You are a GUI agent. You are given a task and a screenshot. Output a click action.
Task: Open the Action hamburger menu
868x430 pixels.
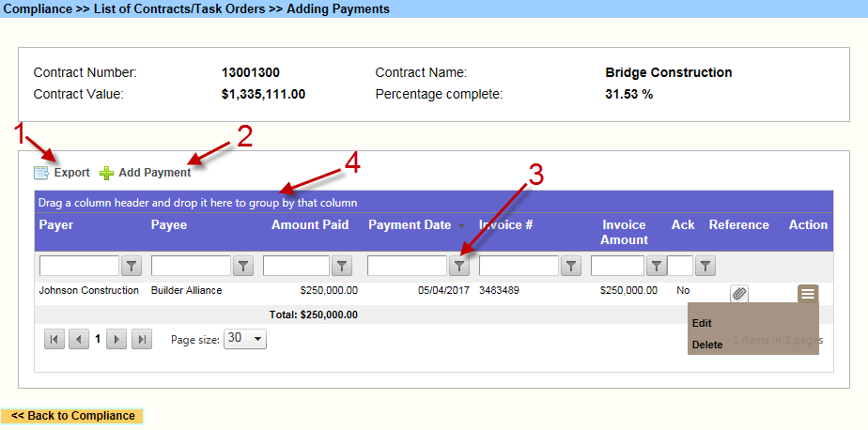coord(807,294)
